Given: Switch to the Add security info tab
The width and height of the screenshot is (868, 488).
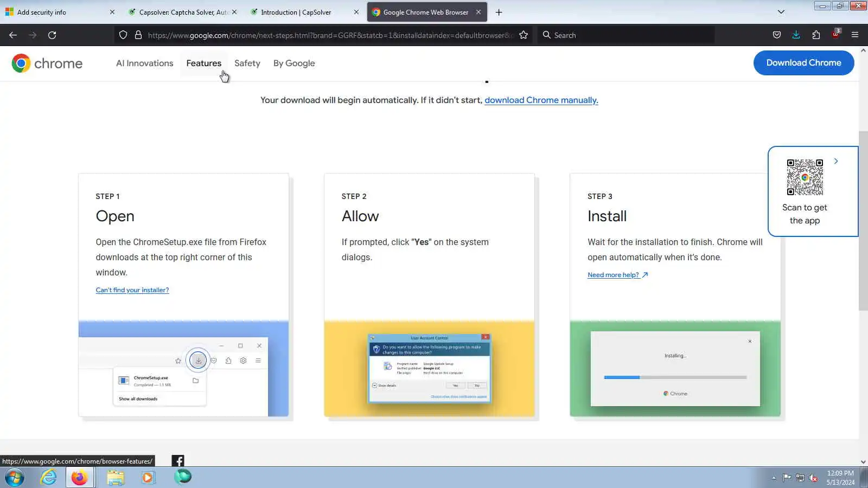Looking at the screenshot, I should pos(60,12).
